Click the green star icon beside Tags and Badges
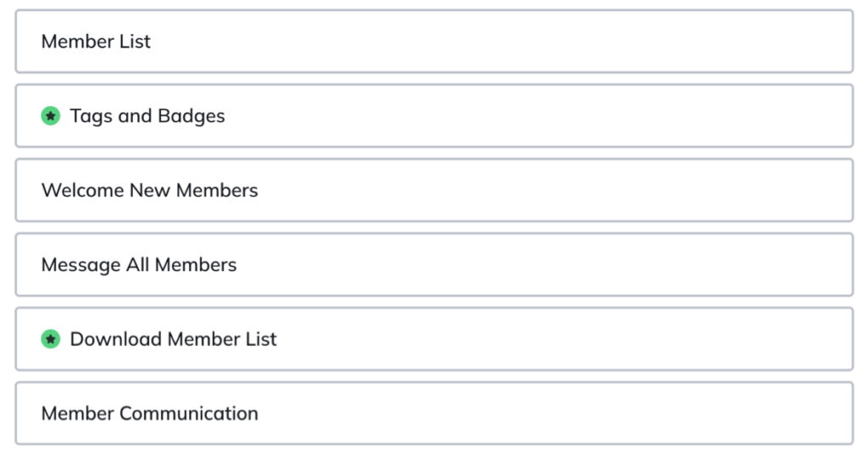This screenshot has width=868, height=456. 50,115
